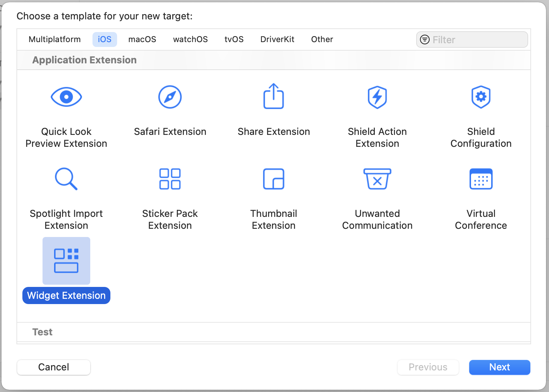This screenshot has width=549, height=392.
Task: Choose the Shield Configuration gear-shield icon
Action: click(481, 97)
